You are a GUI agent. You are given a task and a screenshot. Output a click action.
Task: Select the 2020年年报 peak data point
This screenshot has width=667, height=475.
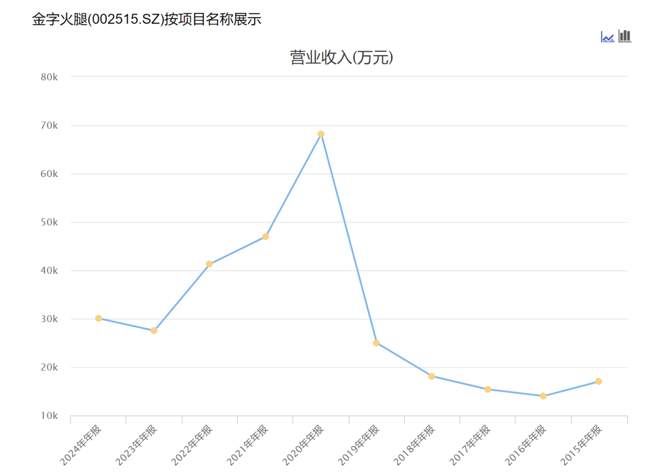321,134
